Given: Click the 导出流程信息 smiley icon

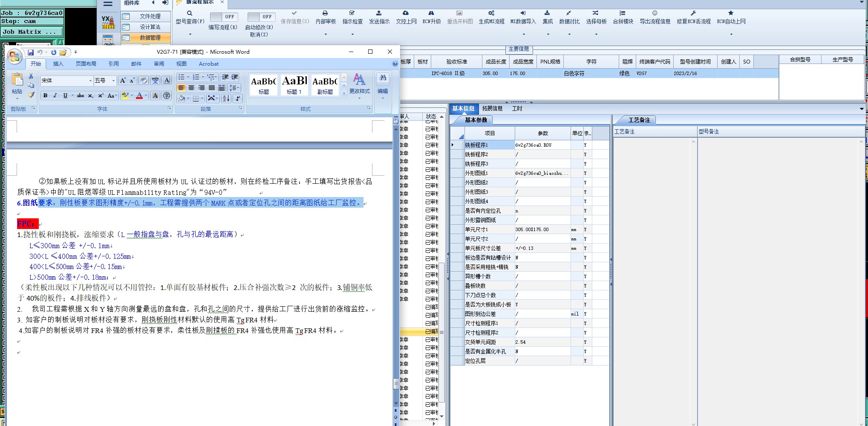Looking at the screenshot, I should pos(655,13).
